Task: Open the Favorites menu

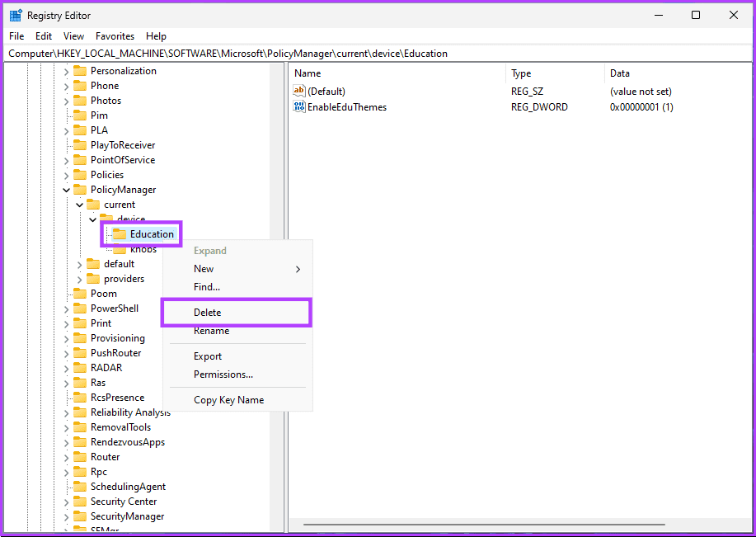Action: click(115, 36)
